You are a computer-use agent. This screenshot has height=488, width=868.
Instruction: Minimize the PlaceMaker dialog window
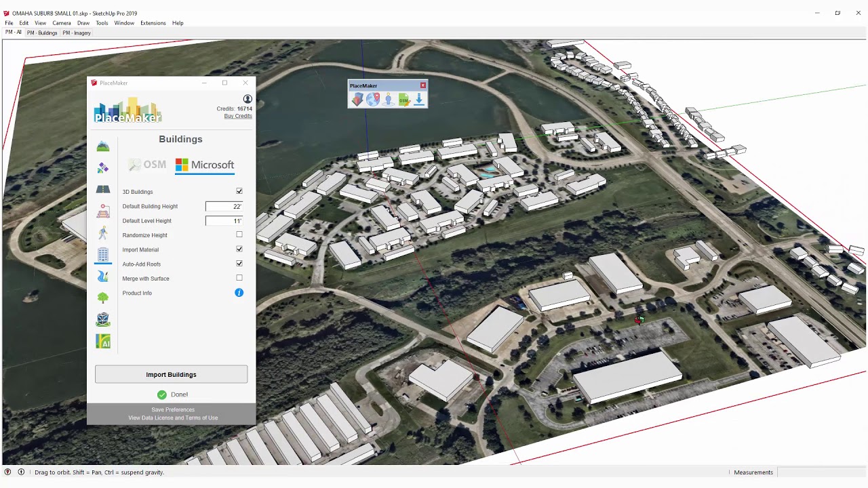204,83
